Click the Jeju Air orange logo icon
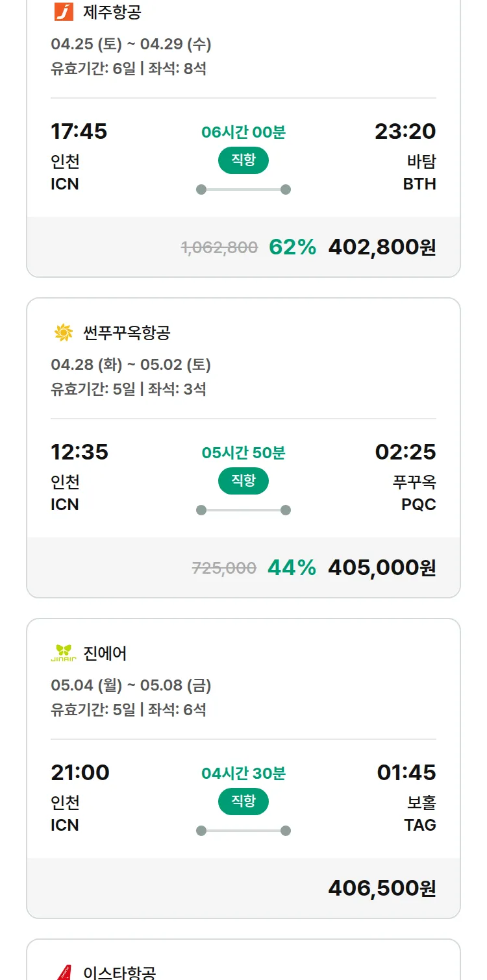Screen dimensions: 487x980 [x=64, y=12]
